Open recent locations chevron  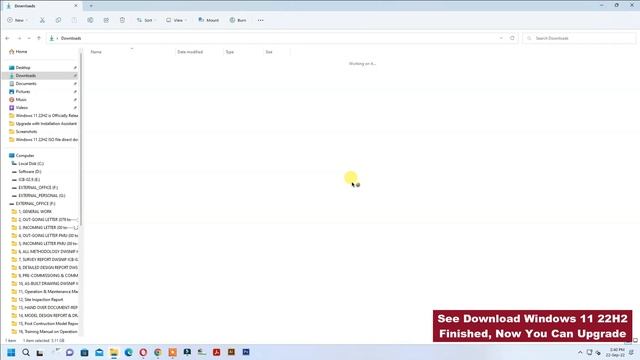pyautogui.click(x=29, y=38)
